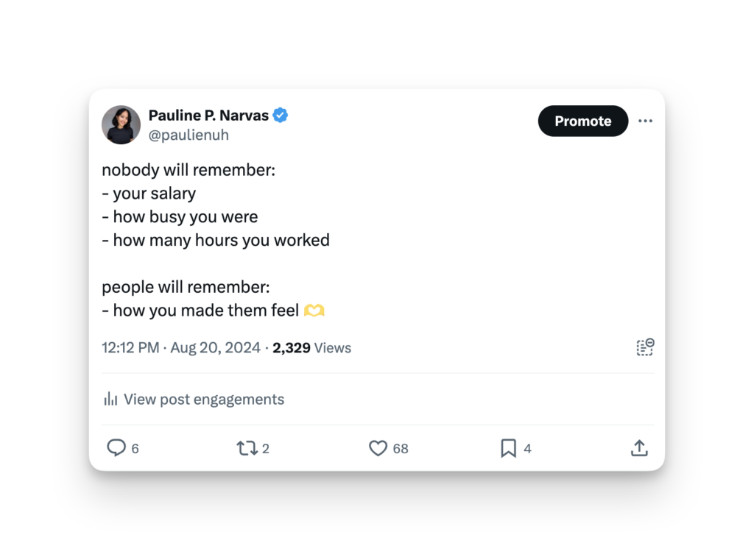Click the 12:12 PM Aug 20, 2024 timestamp
Image resolution: width=754 pixels, height=560 pixels.
pyautogui.click(x=181, y=348)
